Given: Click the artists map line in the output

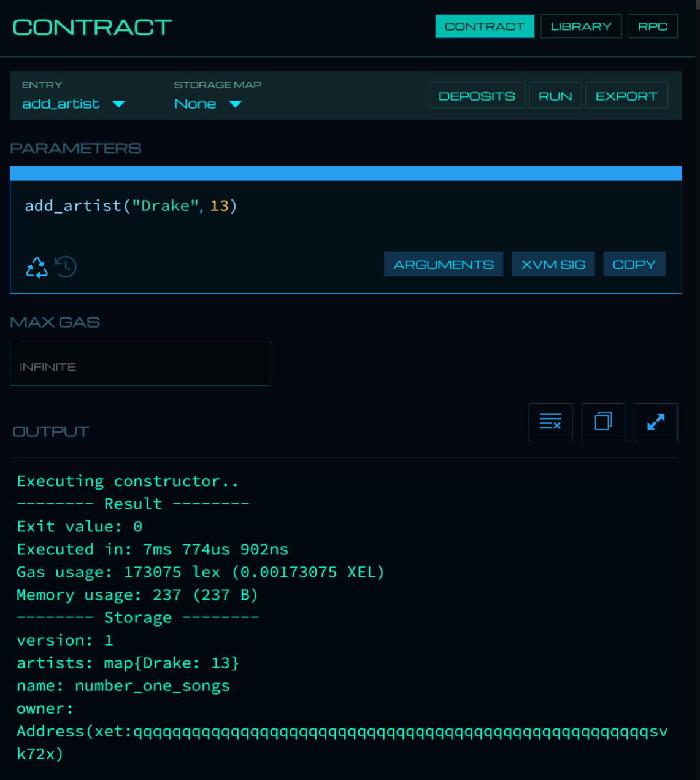Looking at the screenshot, I should [128, 663].
